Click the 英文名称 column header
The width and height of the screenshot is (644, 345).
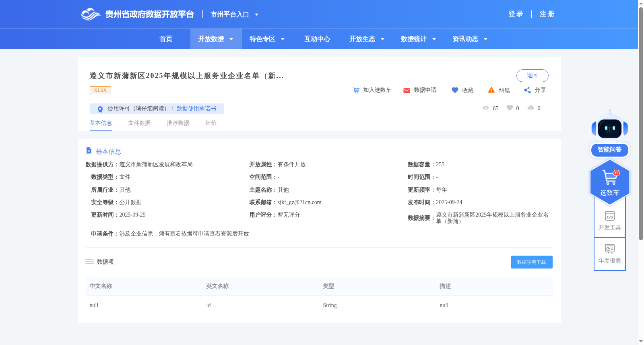click(x=217, y=286)
